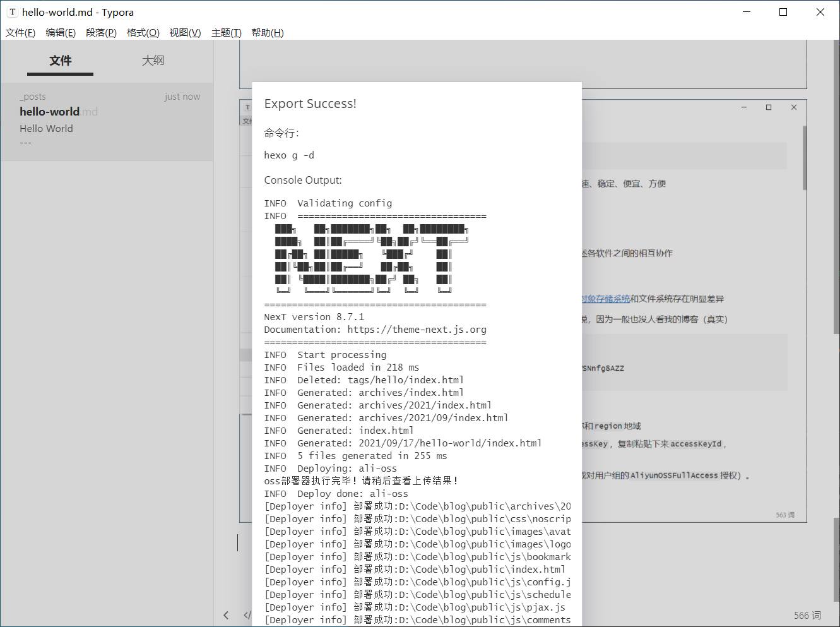Minimize the Typora window
The height and width of the screenshot is (627, 840).
coord(747,12)
